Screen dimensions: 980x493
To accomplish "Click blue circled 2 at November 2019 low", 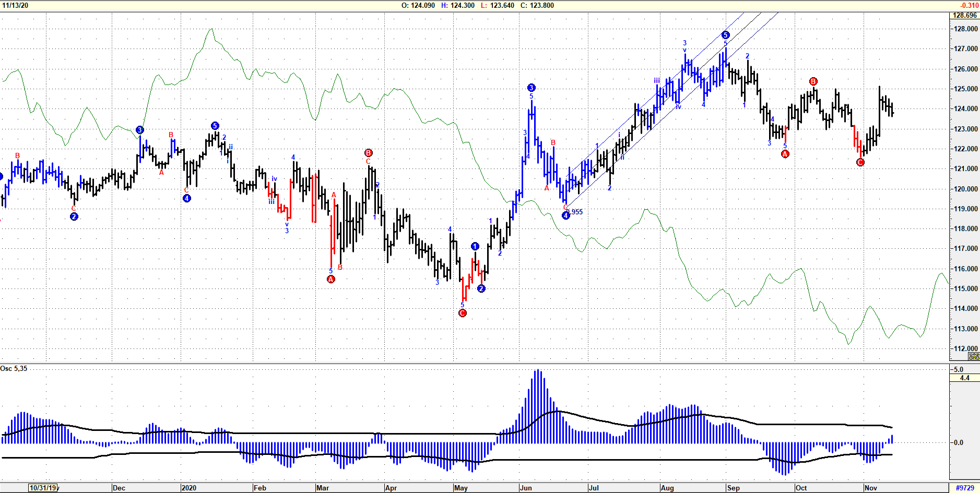I will tap(74, 217).
